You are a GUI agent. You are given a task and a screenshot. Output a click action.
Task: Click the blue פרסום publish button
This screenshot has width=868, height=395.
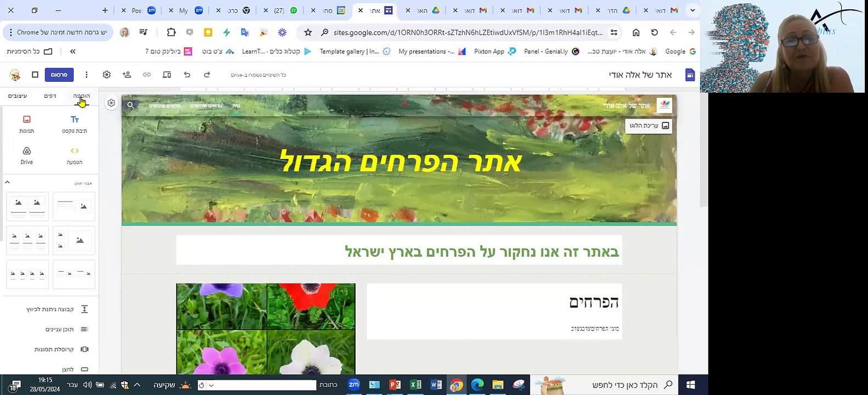[x=59, y=75]
